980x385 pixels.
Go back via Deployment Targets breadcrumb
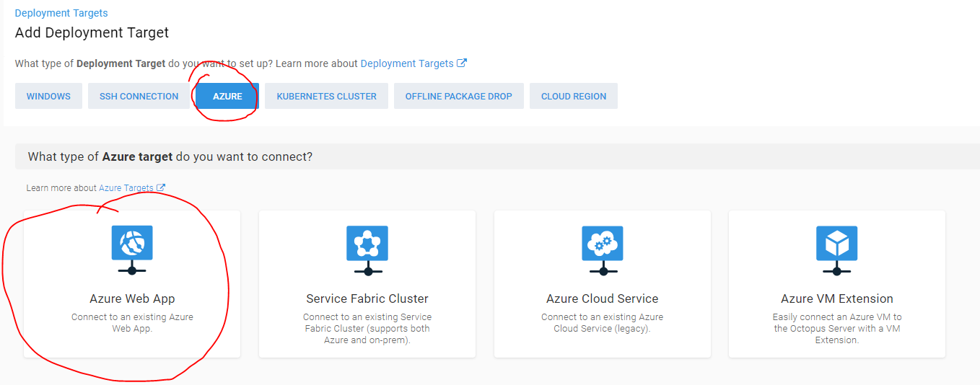61,13
